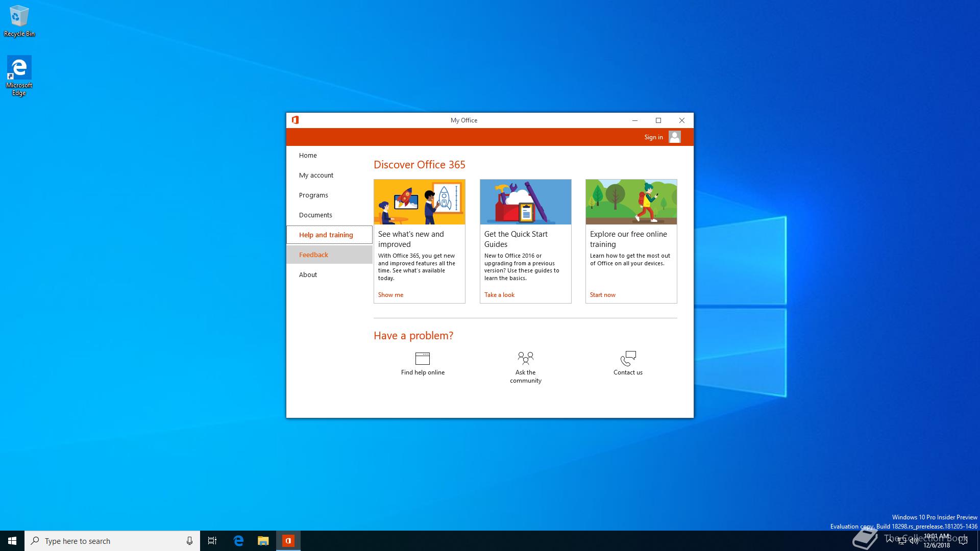Launch Edge from the taskbar
The image size is (980, 551).
pos(238,541)
